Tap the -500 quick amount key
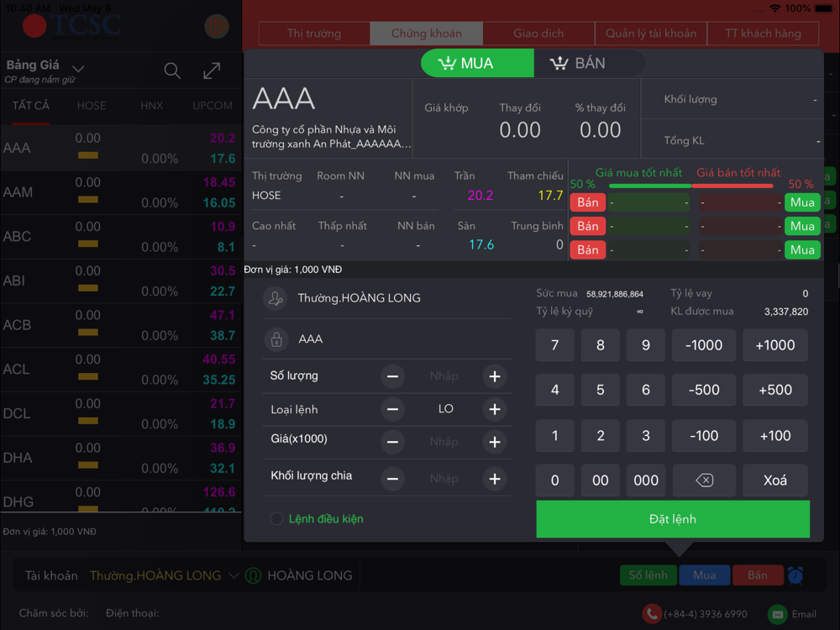The image size is (840, 630). tap(704, 390)
